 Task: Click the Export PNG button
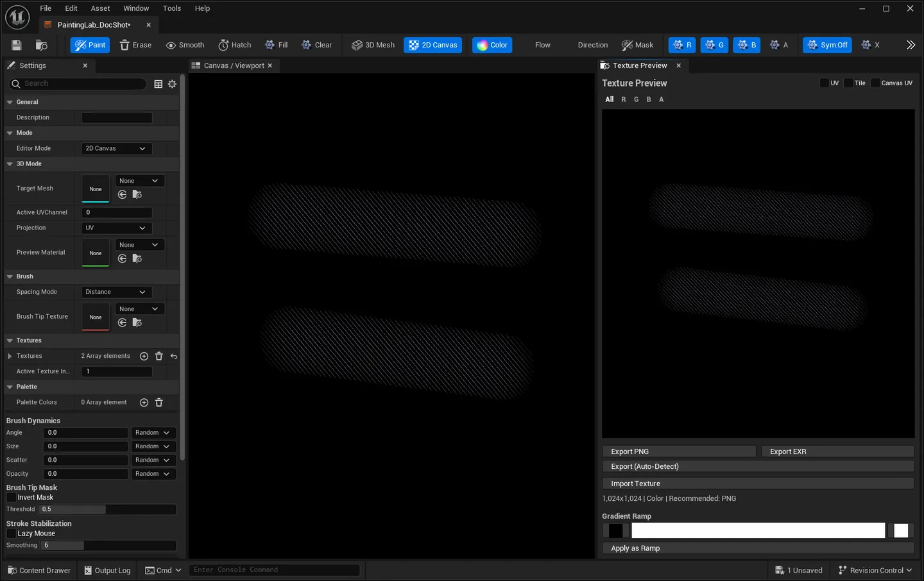[679, 451]
